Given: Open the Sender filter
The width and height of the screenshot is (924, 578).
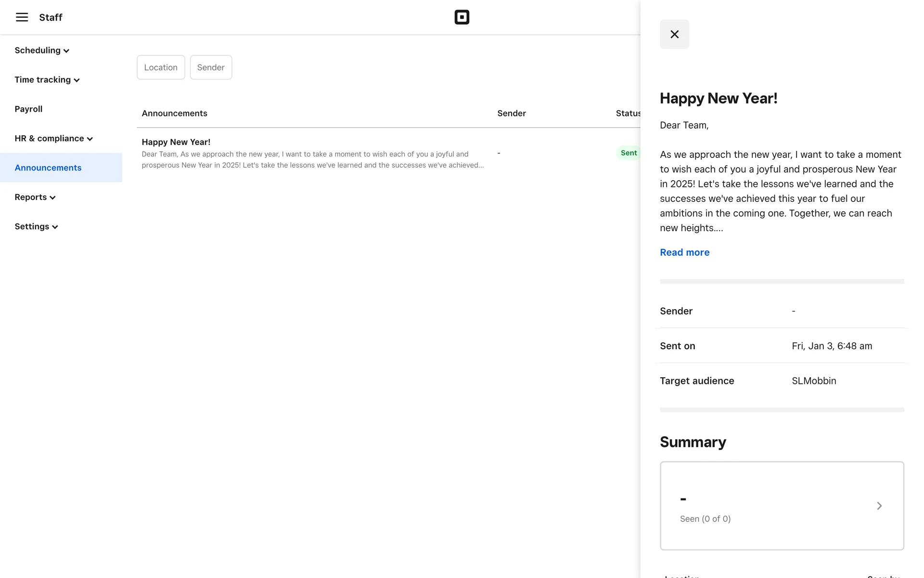Looking at the screenshot, I should tap(211, 67).
